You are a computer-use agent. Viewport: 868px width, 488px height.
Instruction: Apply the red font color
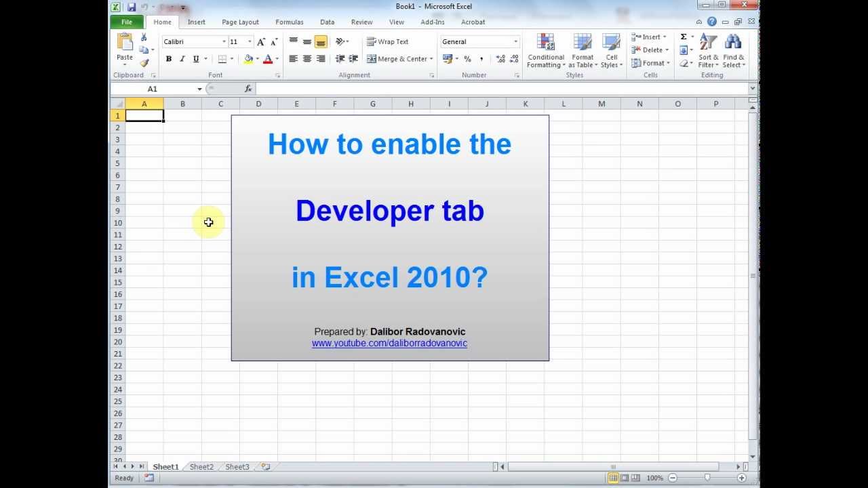[268, 59]
